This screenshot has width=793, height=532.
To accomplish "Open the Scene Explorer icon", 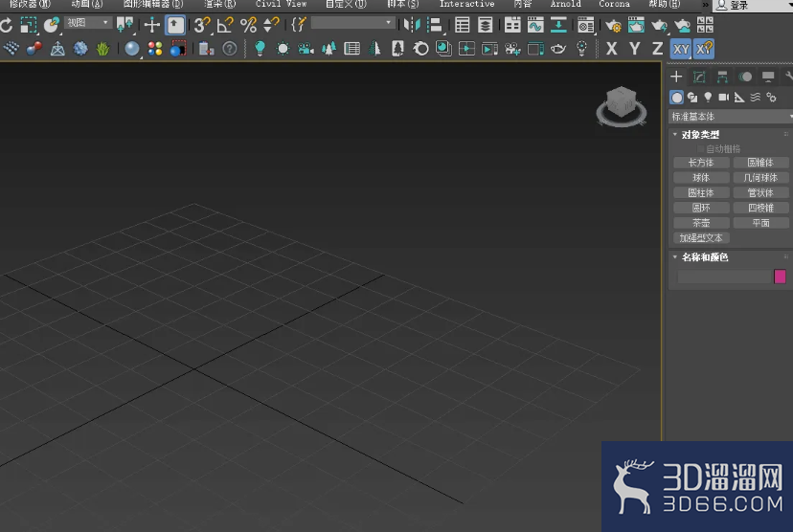I will tap(462, 25).
